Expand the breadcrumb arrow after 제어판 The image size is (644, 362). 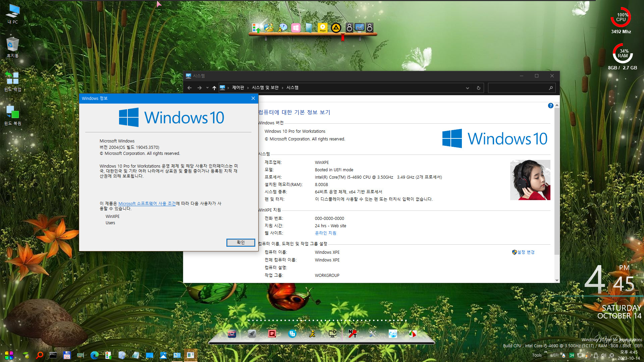[x=248, y=88]
